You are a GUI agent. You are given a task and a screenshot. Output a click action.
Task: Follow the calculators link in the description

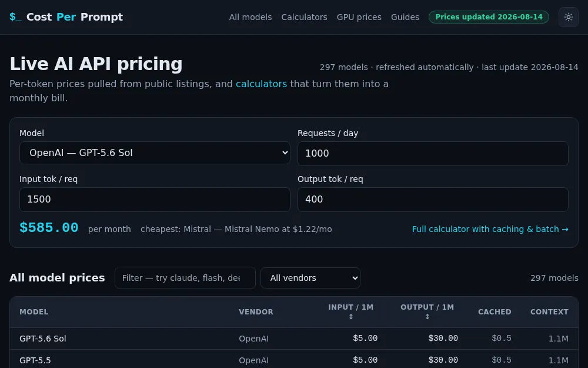click(x=261, y=84)
